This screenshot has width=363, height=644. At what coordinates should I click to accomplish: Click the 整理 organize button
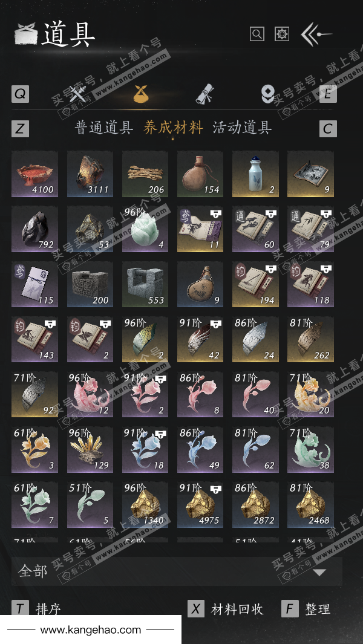pos(318,609)
